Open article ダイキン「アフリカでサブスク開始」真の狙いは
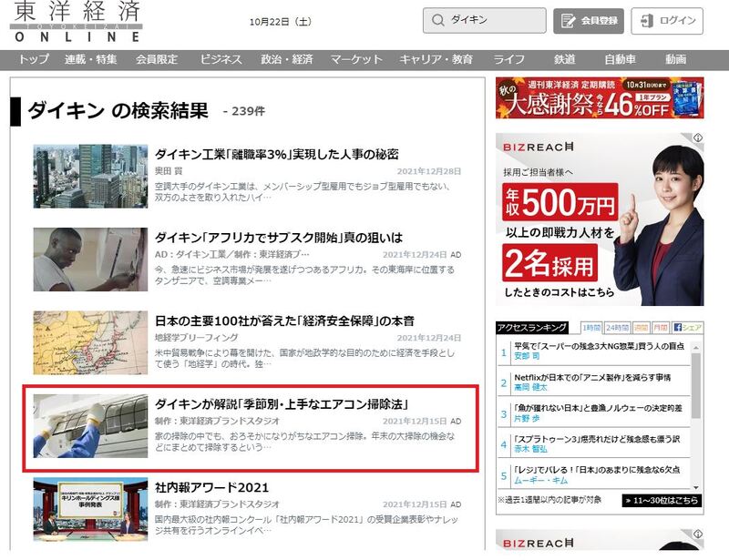This screenshot has height=560, width=729. pyautogui.click(x=279, y=238)
